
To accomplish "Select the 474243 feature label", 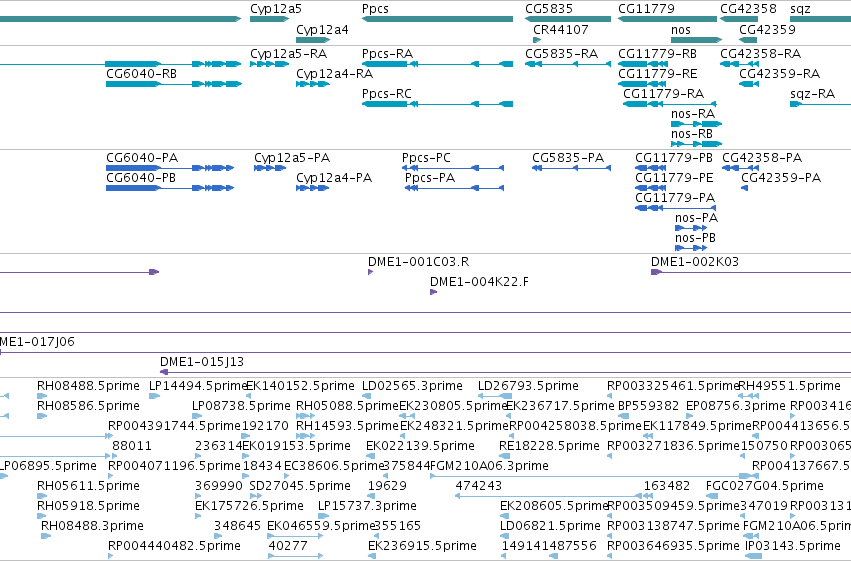I will (x=479, y=487).
